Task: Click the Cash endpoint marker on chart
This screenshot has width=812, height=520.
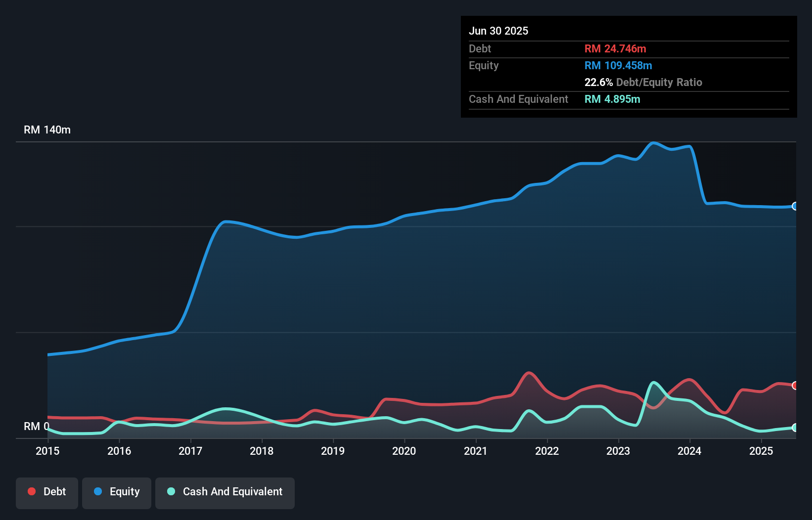Action: [795, 428]
